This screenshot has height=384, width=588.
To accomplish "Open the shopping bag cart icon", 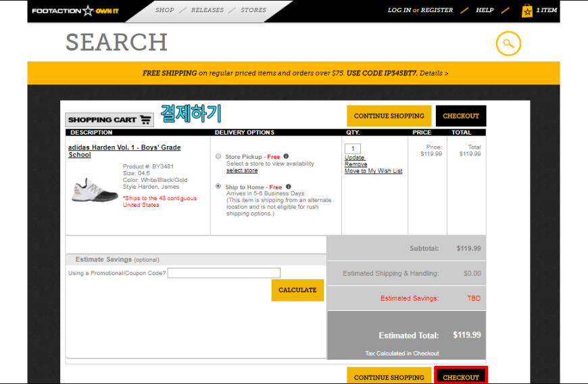I will [527, 11].
